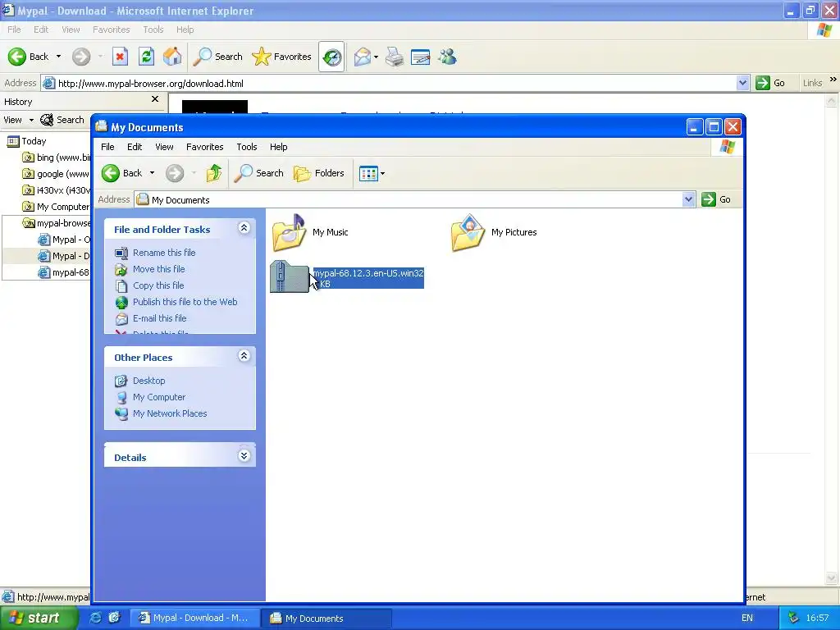Open Favorites menu in My Documents
840x630 pixels.
pyautogui.click(x=204, y=147)
